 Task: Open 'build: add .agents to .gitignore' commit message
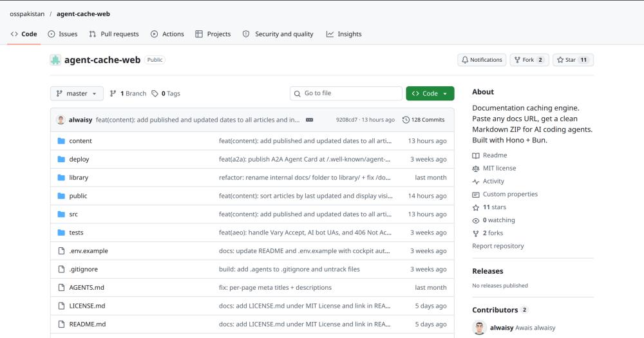289,269
